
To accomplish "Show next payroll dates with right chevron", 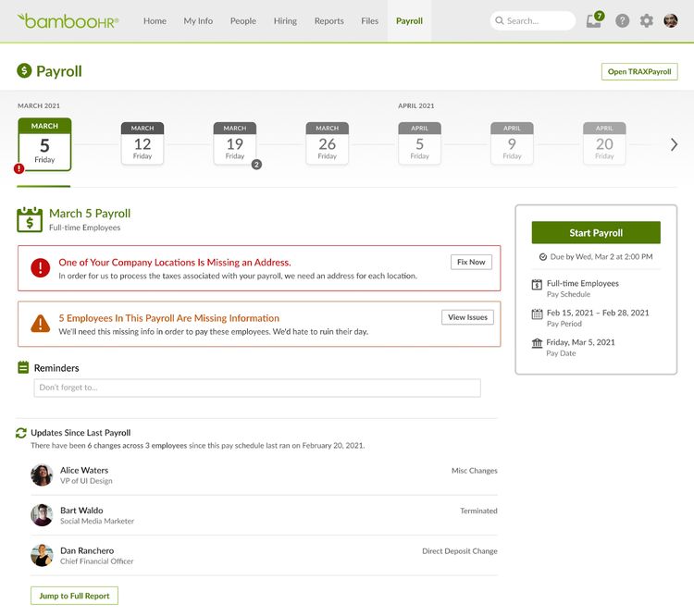I will coord(674,144).
